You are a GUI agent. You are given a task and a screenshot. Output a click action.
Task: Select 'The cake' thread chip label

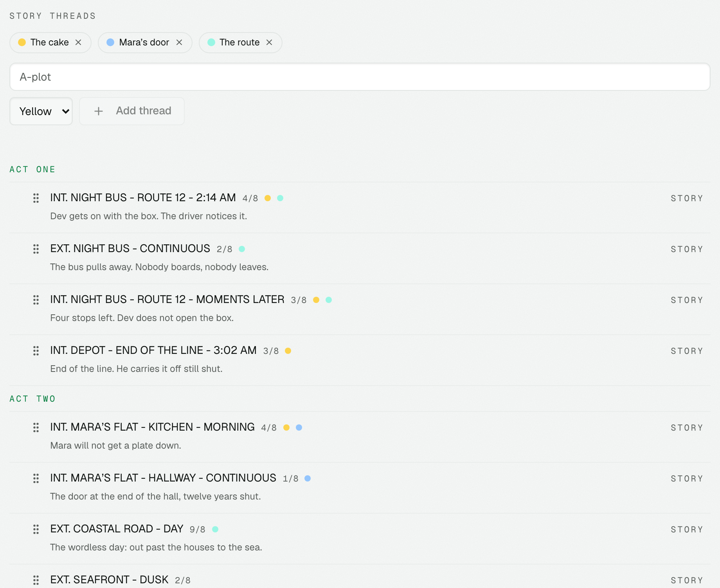click(x=50, y=42)
